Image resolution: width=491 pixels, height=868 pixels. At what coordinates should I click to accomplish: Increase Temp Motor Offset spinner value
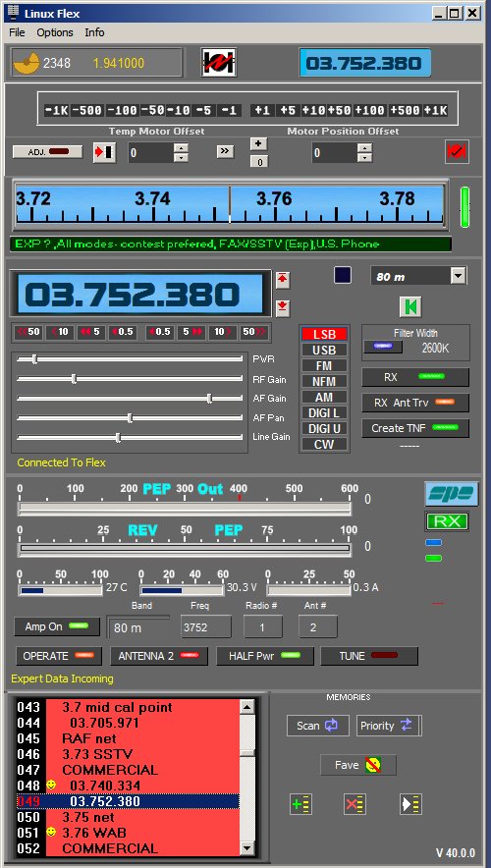click(181, 148)
